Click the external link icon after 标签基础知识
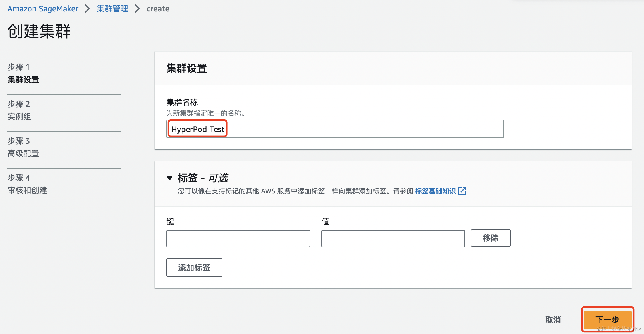Viewport: 644px width, 334px height. [x=462, y=191]
